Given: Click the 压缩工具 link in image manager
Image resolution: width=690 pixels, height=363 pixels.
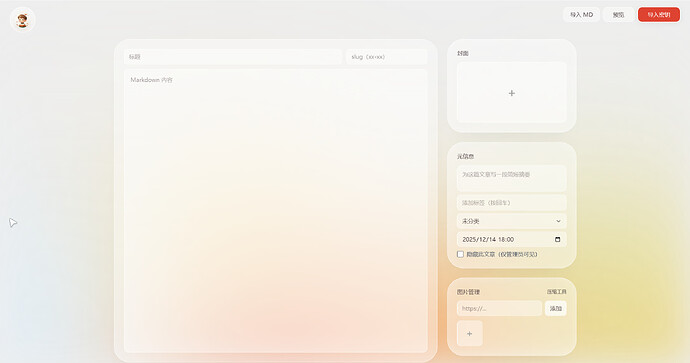Looking at the screenshot, I should (x=557, y=292).
